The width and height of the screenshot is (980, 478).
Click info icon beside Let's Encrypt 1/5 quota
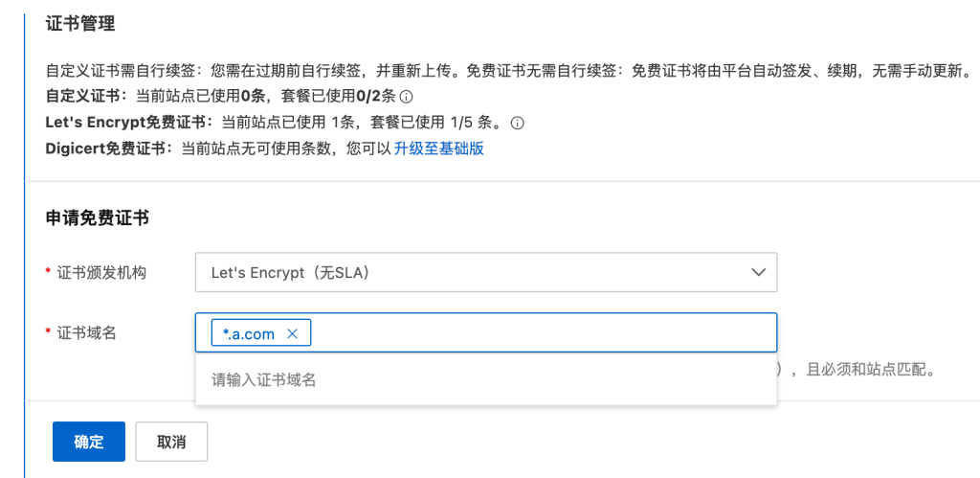pos(518,123)
